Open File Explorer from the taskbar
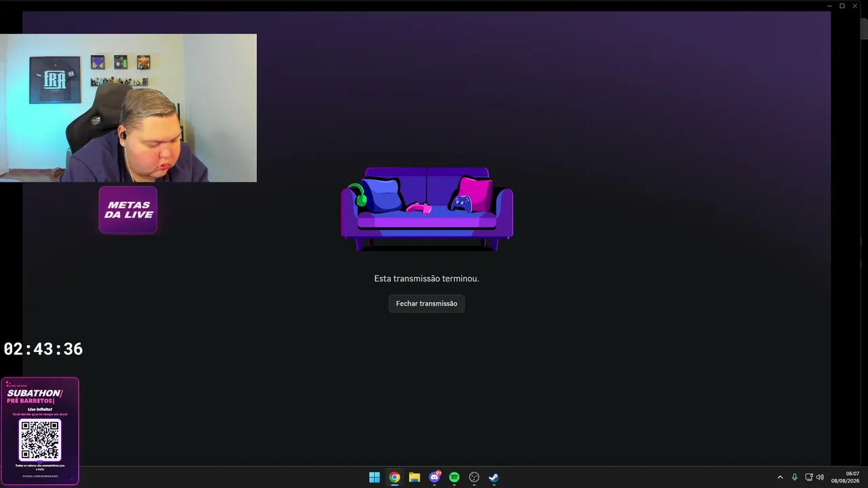Screen dimensions: 868x488 414,477
